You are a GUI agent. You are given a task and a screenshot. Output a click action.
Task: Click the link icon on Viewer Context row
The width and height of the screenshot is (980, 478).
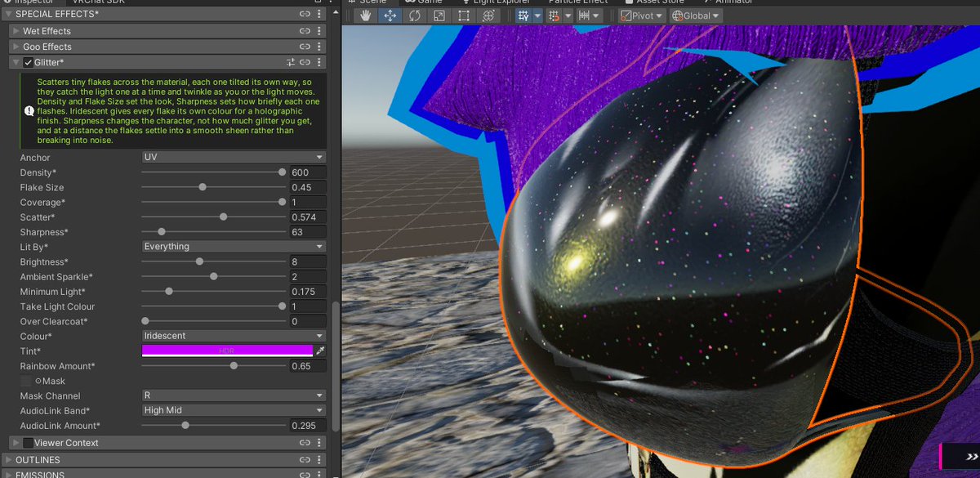[305, 443]
